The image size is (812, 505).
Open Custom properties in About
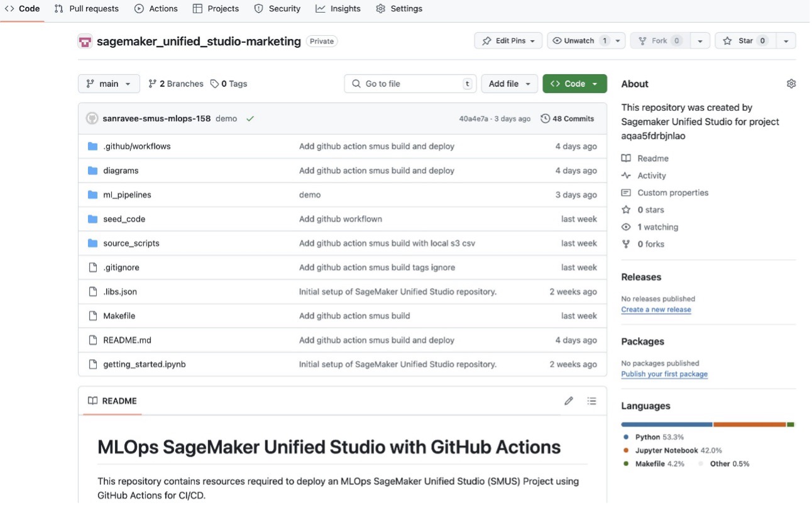pos(665,192)
